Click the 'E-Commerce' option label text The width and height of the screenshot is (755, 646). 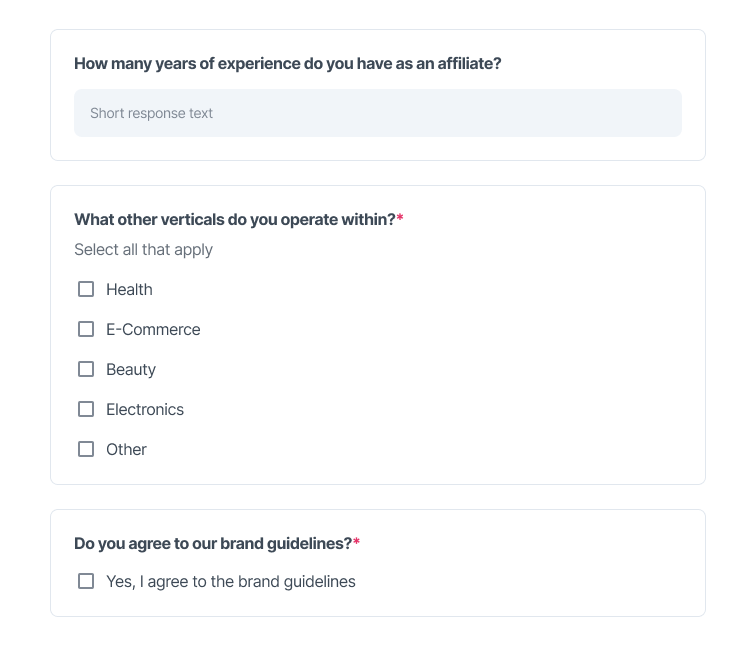coord(153,329)
